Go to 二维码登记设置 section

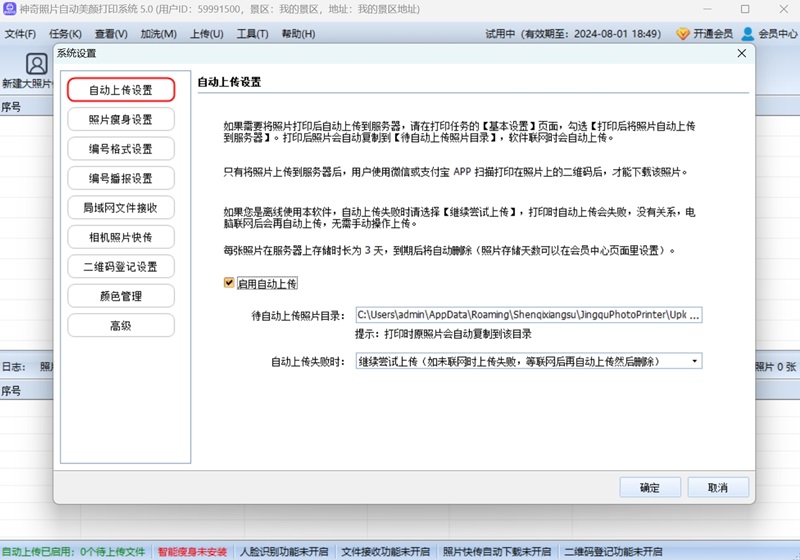(x=121, y=267)
